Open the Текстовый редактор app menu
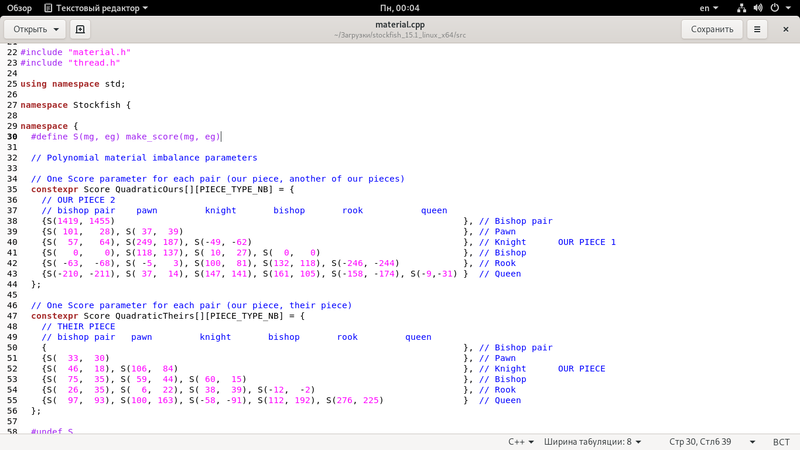The width and height of the screenshot is (800, 450). (96, 8)
